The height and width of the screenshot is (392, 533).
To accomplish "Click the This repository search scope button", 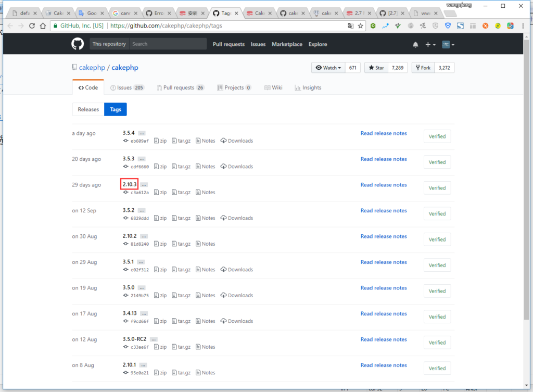I will point(108,44).
